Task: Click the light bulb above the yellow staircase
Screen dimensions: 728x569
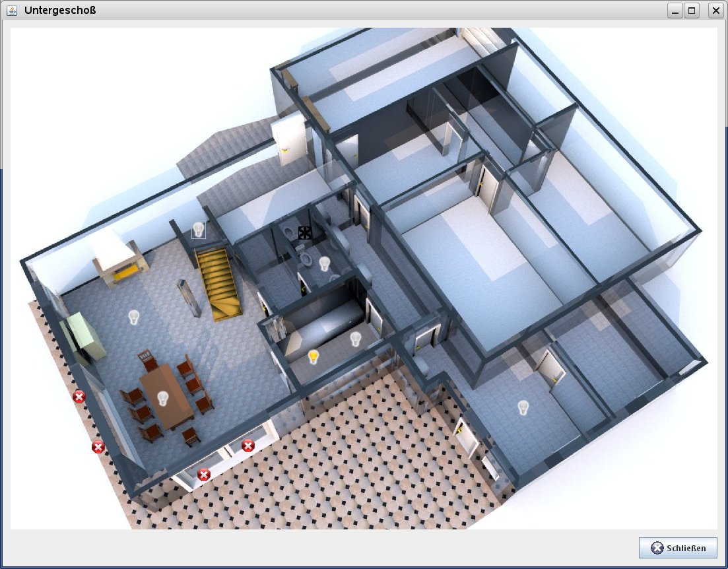Action: (198, 230)
